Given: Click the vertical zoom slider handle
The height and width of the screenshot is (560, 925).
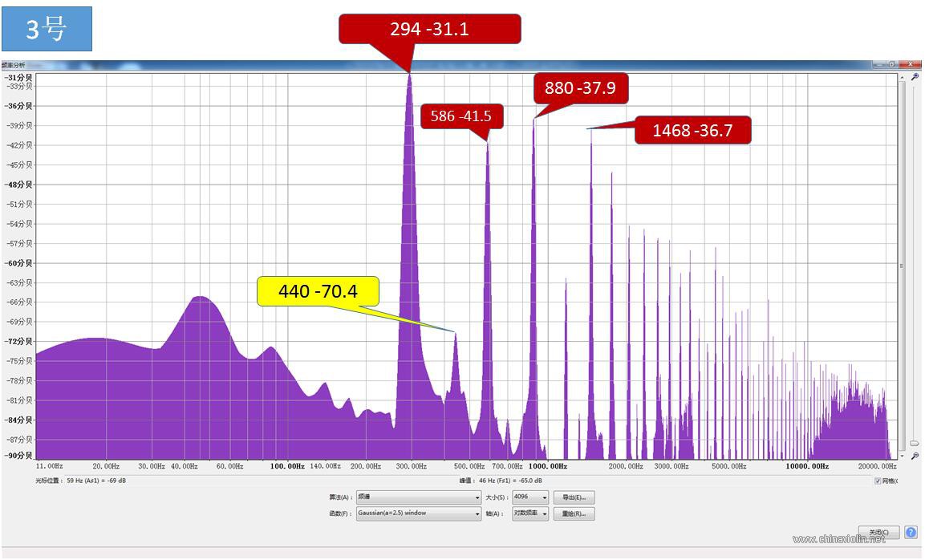Looking at the screenshot, I should 915,443.
